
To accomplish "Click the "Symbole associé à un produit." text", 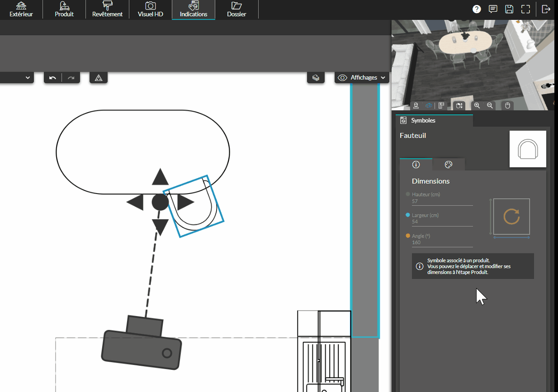I will coord(459,260).
